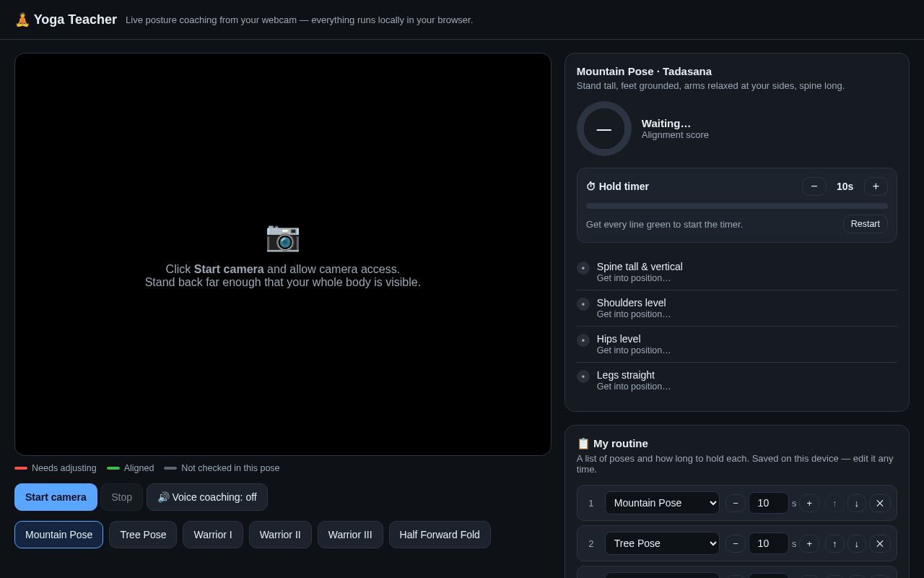Select the Mountain Pose tab
Image resolution: width=924 pixels, height=578 pixels.
(58, 535)
